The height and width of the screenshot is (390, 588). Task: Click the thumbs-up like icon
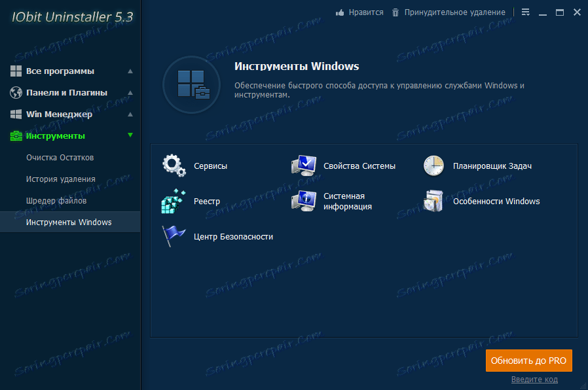coord(340,12)
